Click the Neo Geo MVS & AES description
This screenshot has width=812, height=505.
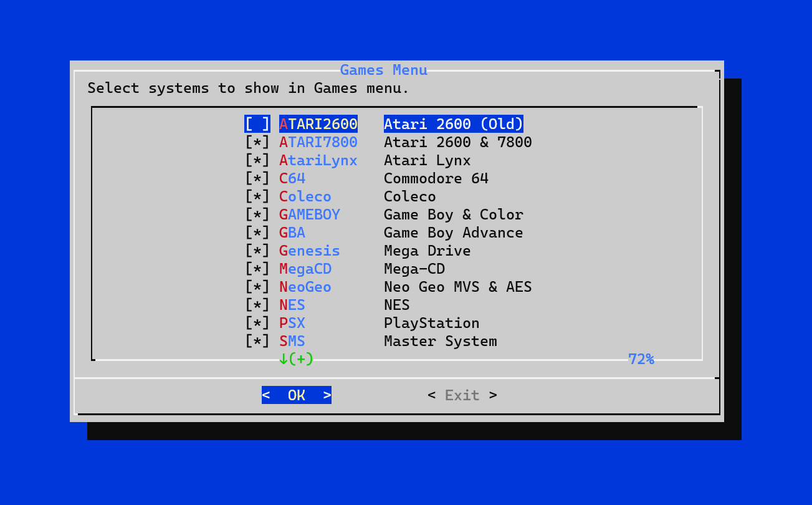[x=458, y=287]
